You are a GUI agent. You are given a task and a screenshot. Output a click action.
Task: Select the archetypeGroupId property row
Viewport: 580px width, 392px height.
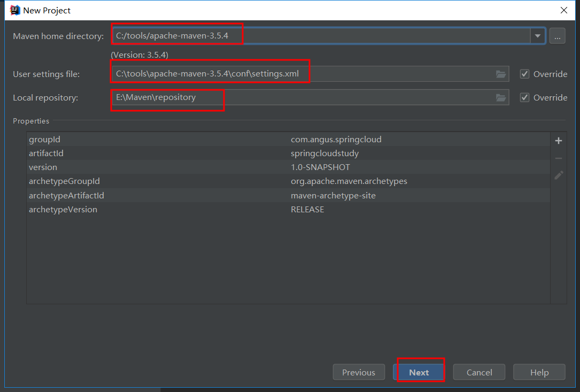(x=288, y=181)
